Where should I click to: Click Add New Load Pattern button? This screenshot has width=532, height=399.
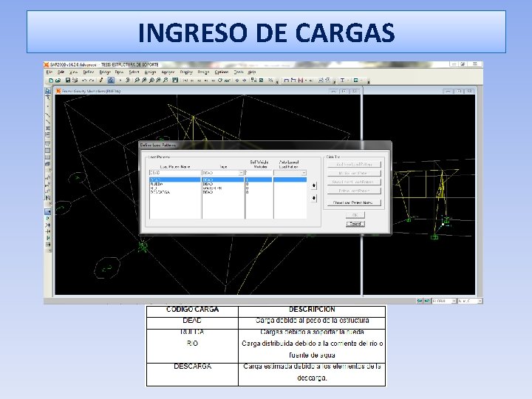point(354,164)
